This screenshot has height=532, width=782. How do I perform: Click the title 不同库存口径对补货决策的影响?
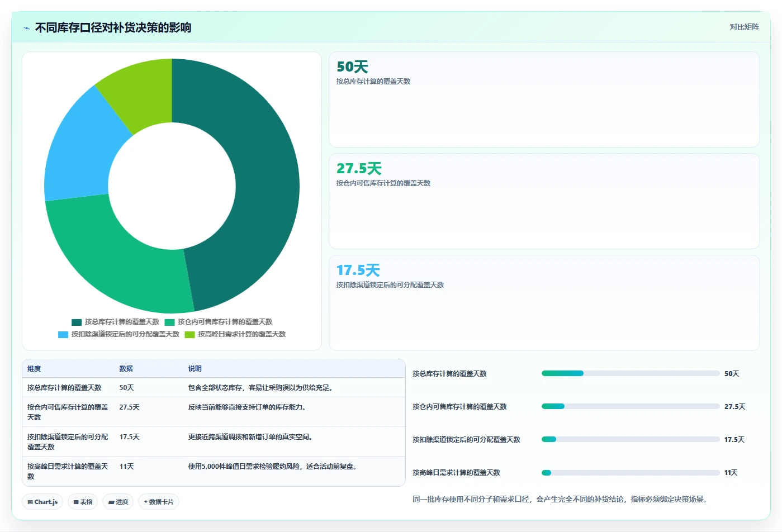(113, 28)
